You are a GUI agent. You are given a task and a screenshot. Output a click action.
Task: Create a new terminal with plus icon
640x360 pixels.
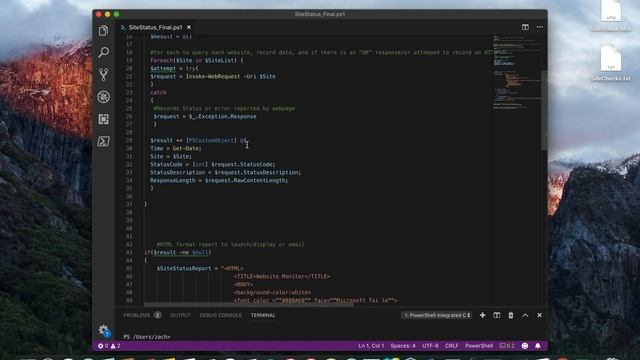[x=482, y=315]
